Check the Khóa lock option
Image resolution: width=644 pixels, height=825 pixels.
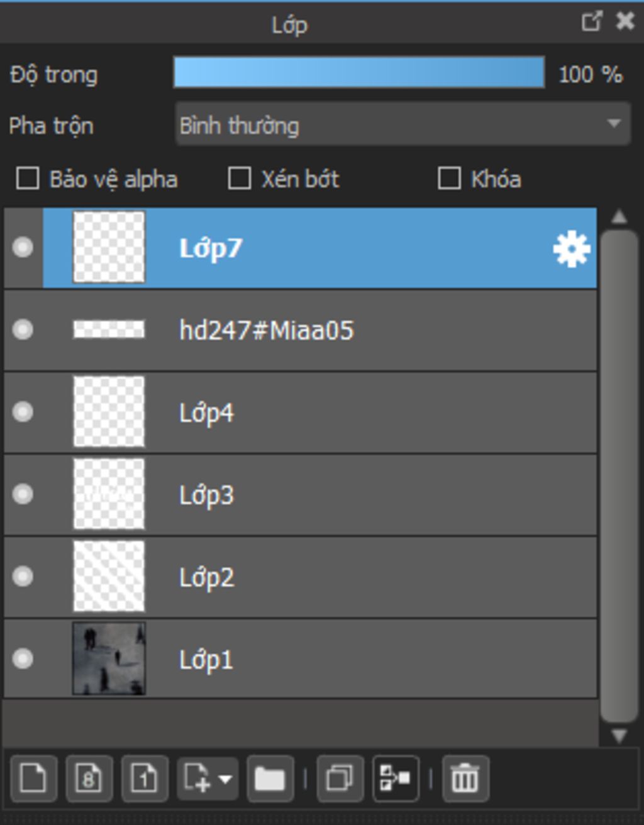point(449,179)
